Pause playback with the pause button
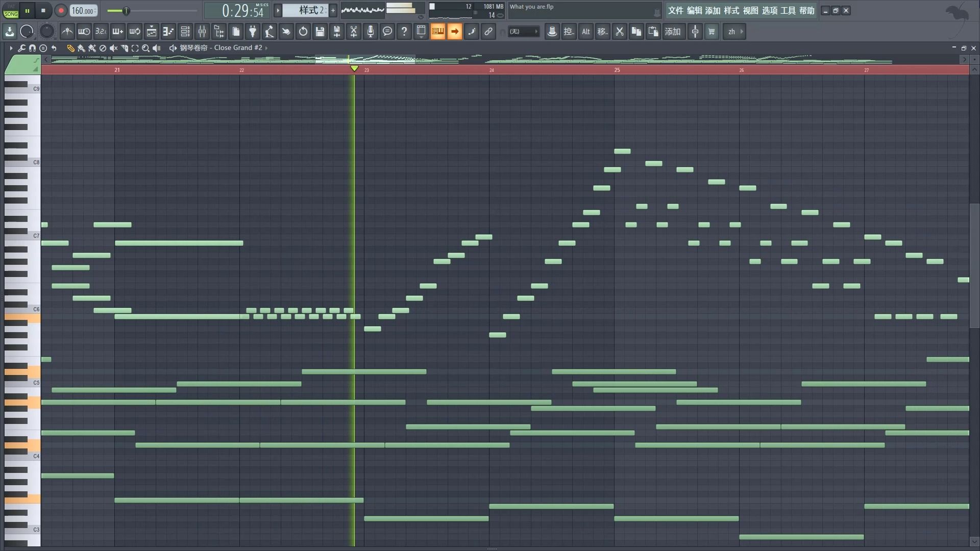The height and width of the screenshot is (551, 980). [x=27, y=10]
